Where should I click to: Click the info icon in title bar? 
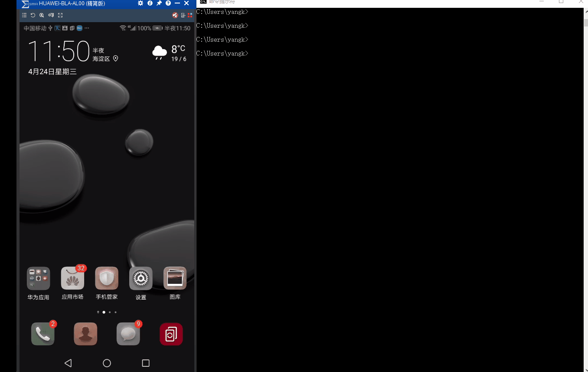(x=150, y=3)
